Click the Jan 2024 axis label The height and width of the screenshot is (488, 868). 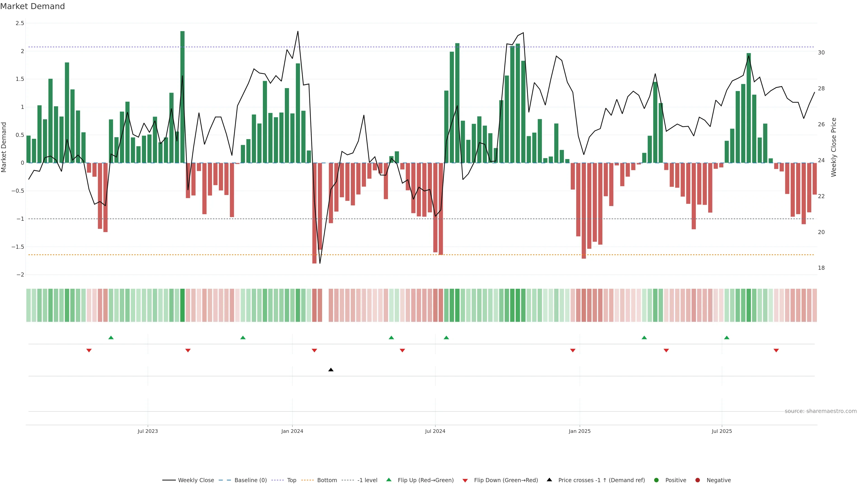pyautogui.click(x=292, y=431)
